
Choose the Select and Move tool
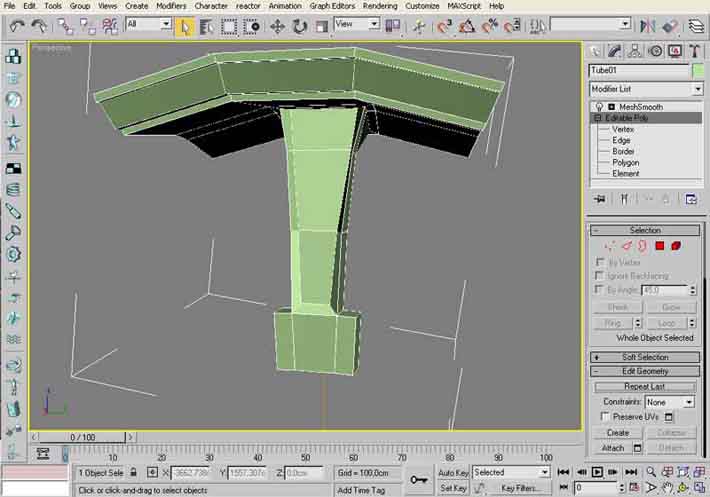tap(277, 25)
